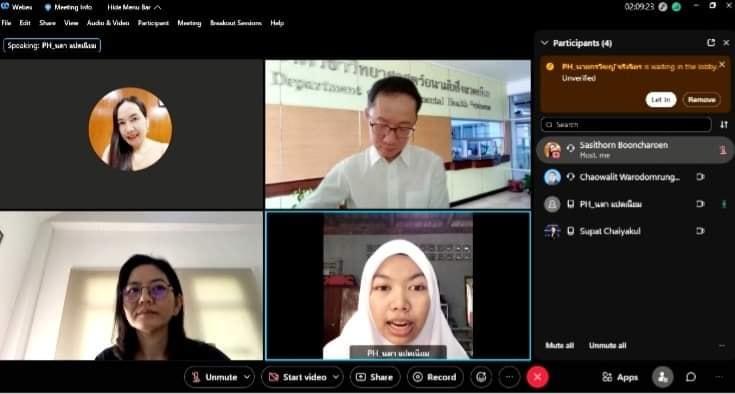Sort the participants list
Viewport: 735px width, 394px height.
tap(724, 125)
